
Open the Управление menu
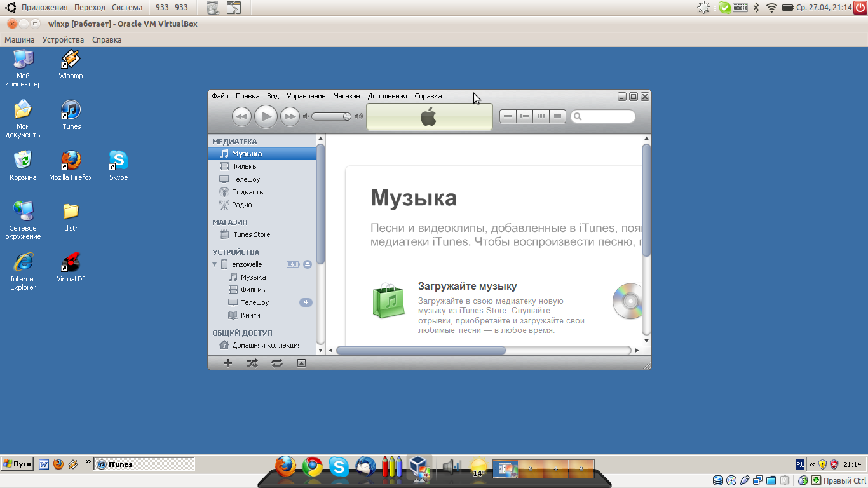(x=306, y=96)
